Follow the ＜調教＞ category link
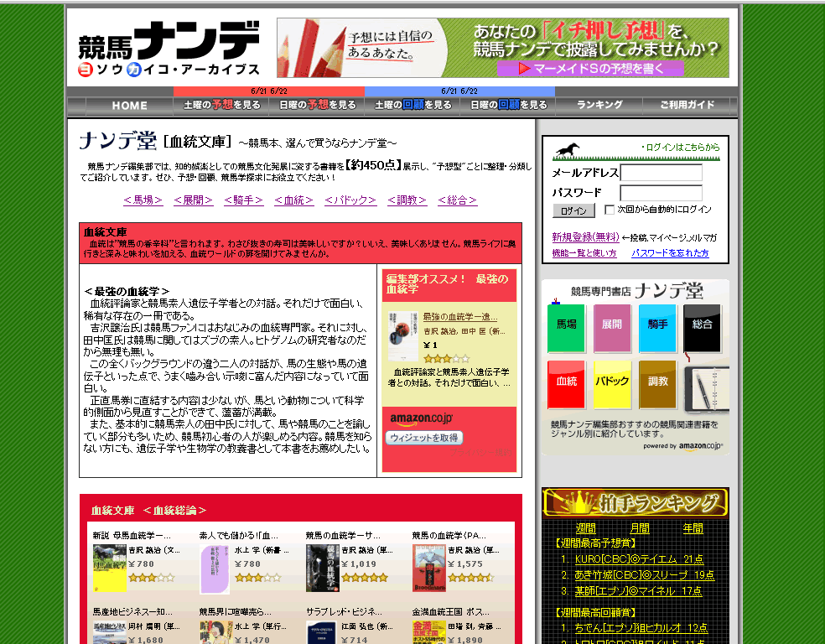This screenshot has height=644, width=825. click(407, 200)
